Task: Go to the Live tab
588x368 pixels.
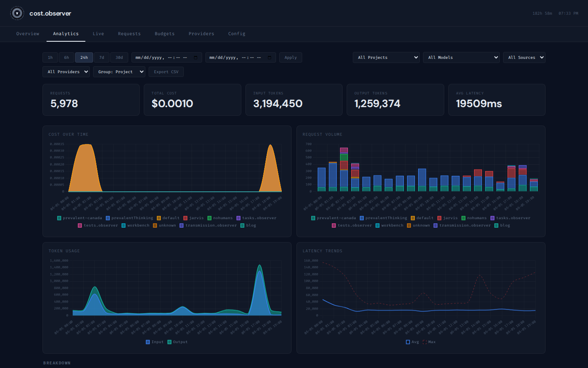Action: [98, 34]
